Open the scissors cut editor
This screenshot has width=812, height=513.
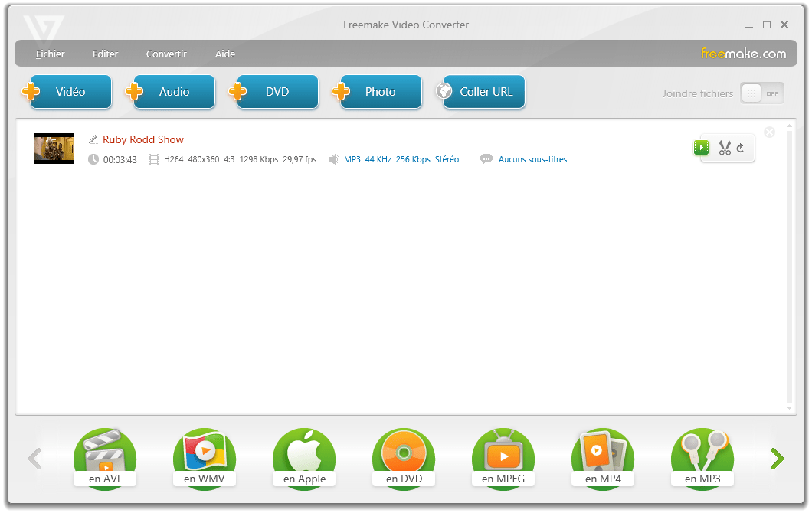click(x=725, y=148)
